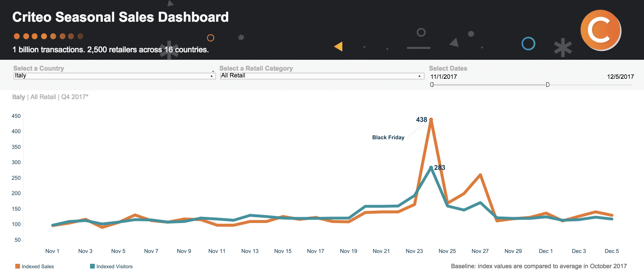Click the Nov 13 axis label
Screen dimensions: 644x275
coord(250,251)
